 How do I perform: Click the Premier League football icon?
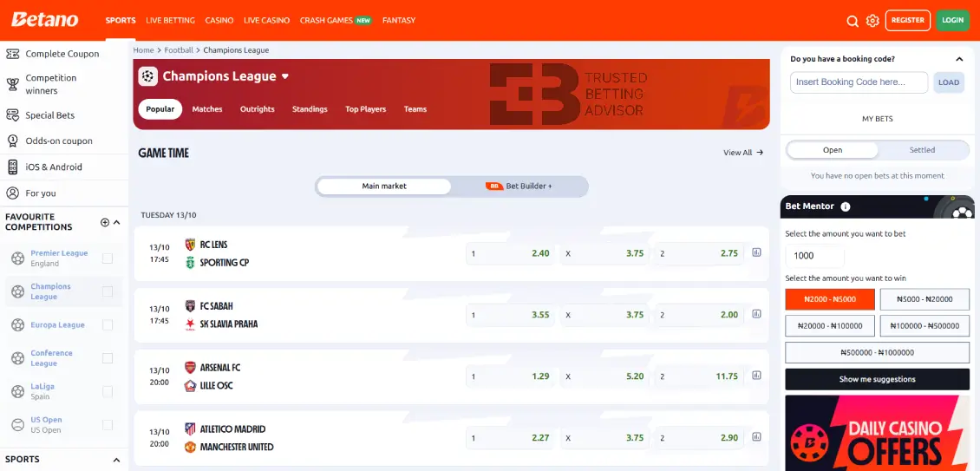(x=18, y=258)
